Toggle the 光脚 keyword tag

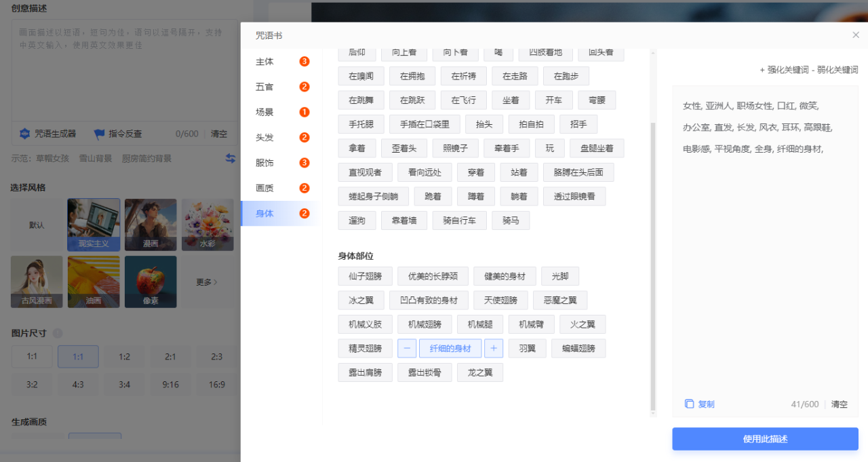click(x=560, y=276)
